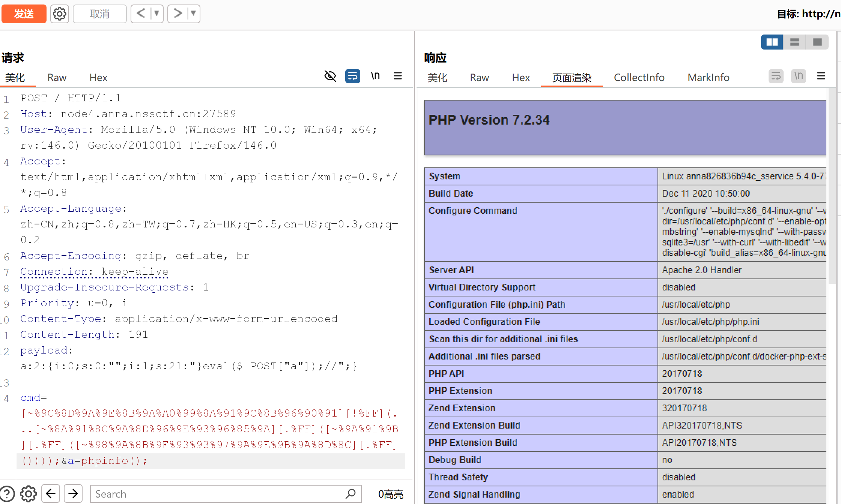841x504 pixels.
Task: Focus the Search input field
Action: click(218, 493)
